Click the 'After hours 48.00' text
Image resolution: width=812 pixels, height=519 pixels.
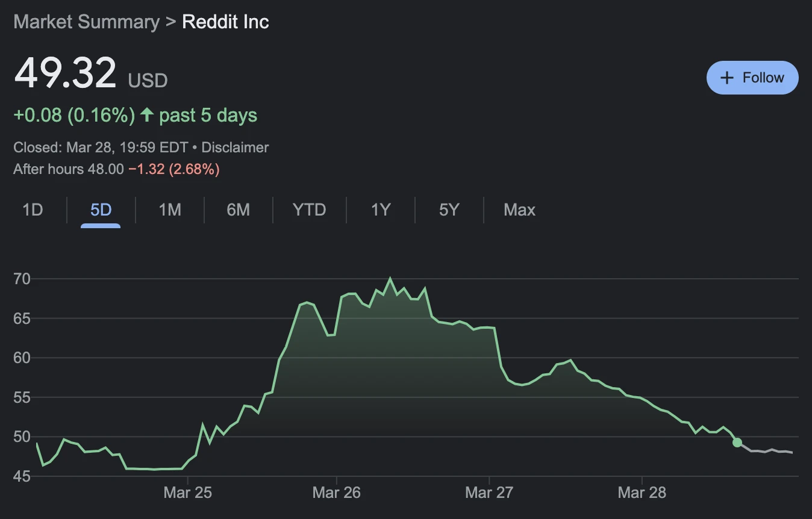(x=69, y=169)
